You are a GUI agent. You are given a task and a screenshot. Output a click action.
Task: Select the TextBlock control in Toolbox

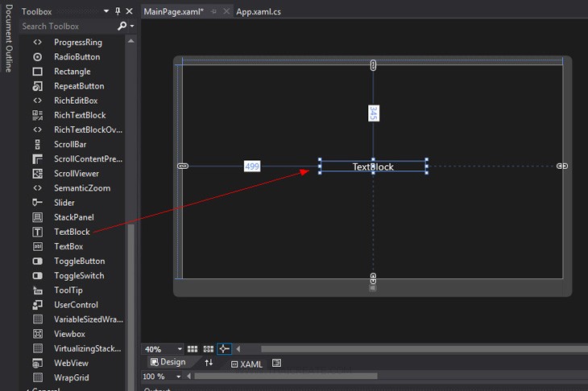coord(72,232)
